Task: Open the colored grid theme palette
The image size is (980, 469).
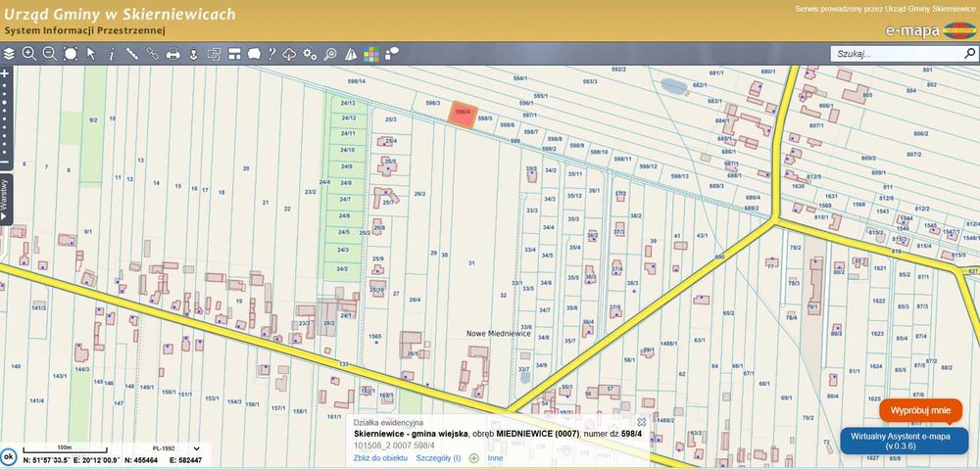Action: [371, 54]
